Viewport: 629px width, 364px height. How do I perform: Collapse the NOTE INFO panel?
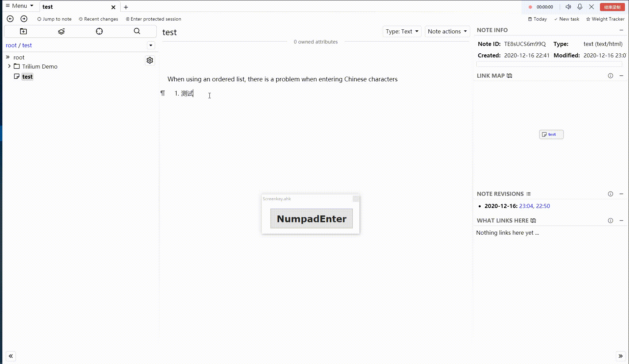(x=622, y=30)
